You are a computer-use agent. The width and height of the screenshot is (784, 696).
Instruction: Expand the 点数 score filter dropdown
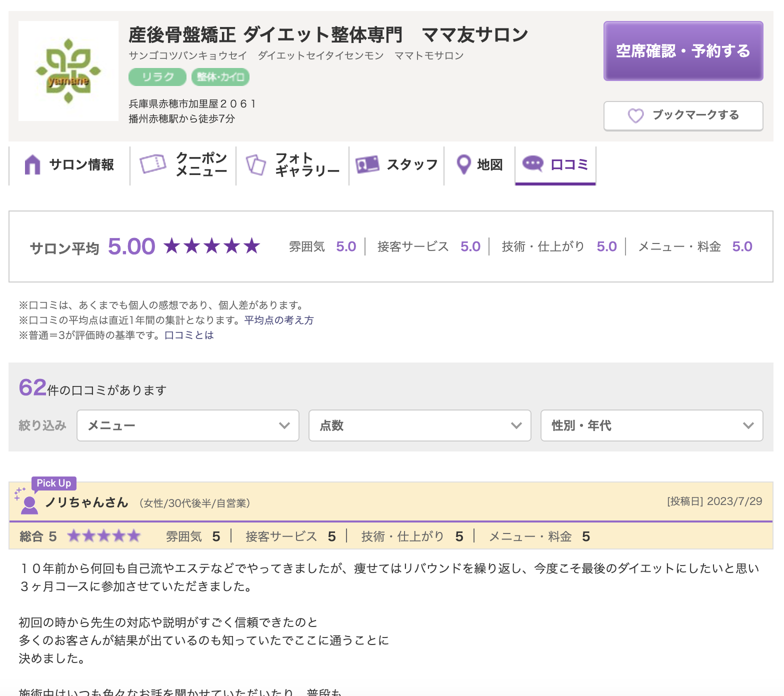click(x=419, y=425)
